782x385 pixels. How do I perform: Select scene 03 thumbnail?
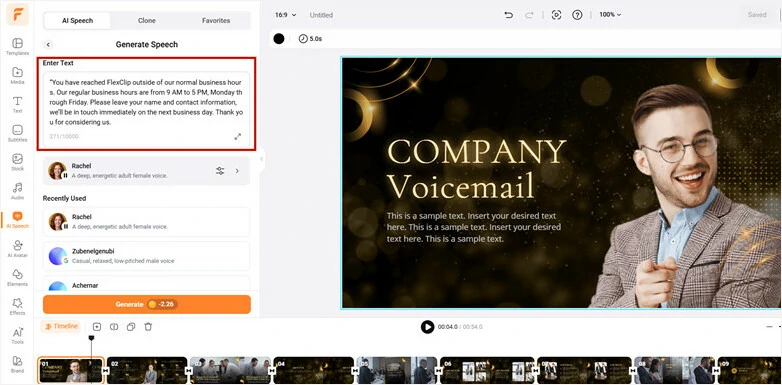point(230,370)
